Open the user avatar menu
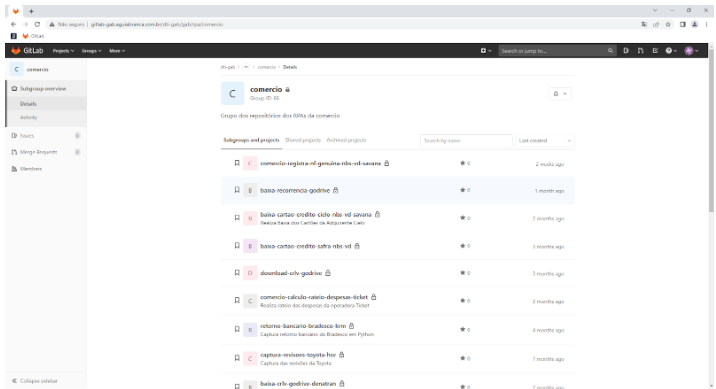This screenshot has height=389, width=716. [691, 51]
